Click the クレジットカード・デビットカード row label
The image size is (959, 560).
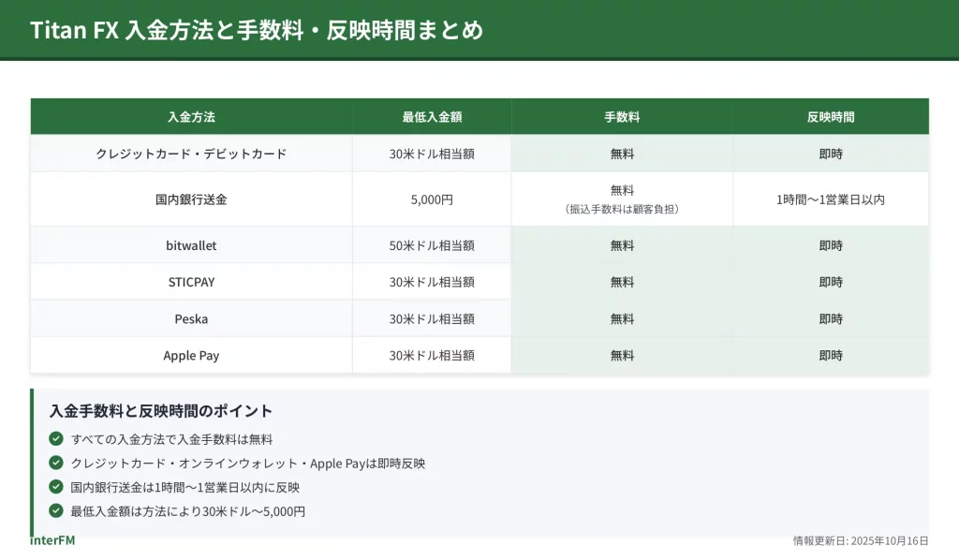click(191, 154)
